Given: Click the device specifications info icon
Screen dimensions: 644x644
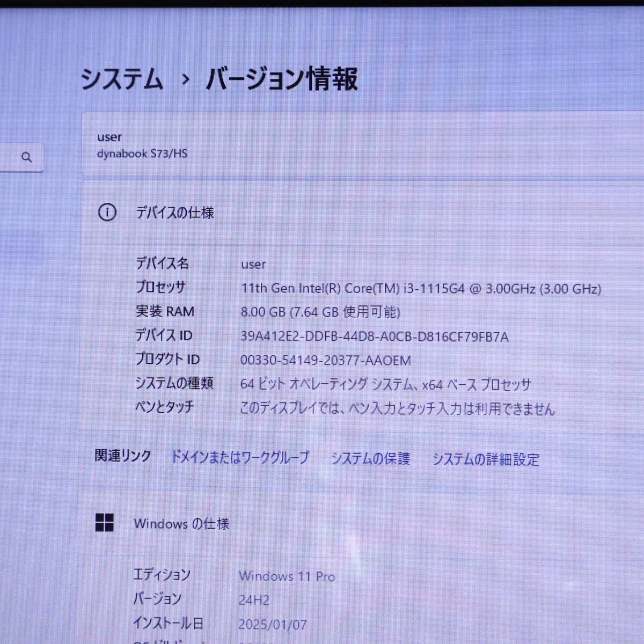Looking at the screenshot, I should [107, 213].
